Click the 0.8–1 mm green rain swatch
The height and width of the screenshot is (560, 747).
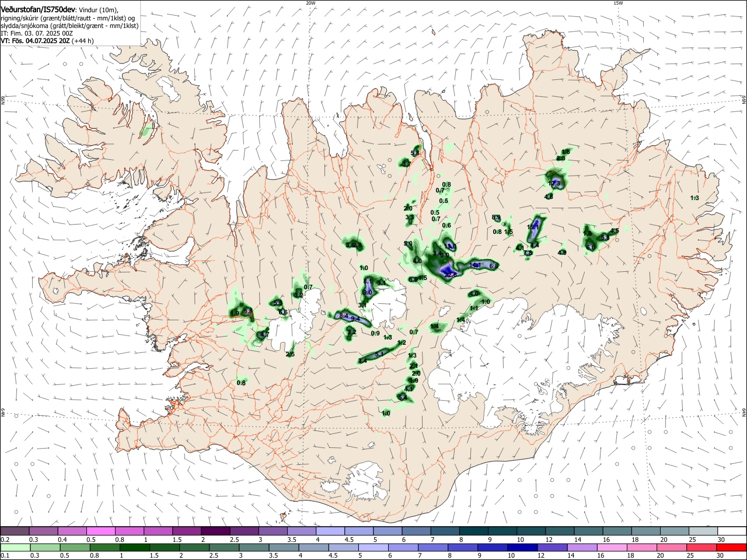click(x=105, y=547)
